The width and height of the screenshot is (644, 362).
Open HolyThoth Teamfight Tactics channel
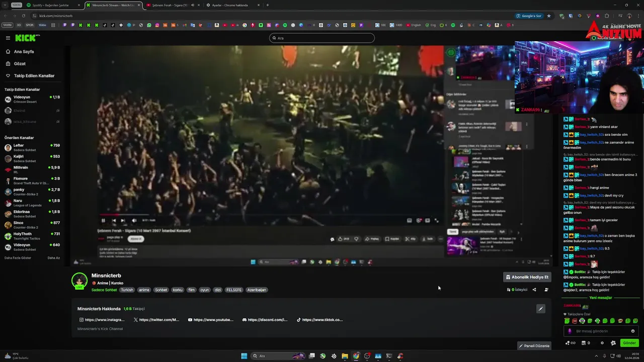point(32,236)
